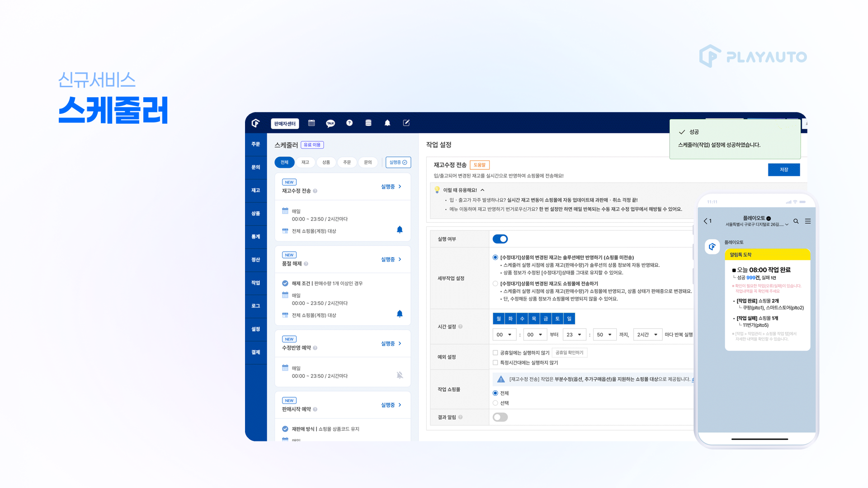Enable the 결과 알림 toggle
The image size is (868, 488).
pos(500,417)
